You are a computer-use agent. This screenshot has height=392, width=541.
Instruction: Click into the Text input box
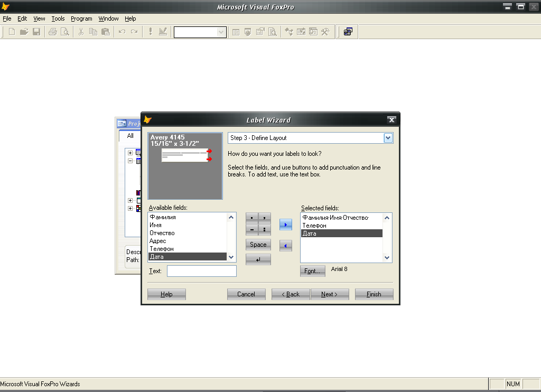click(202, 271)
